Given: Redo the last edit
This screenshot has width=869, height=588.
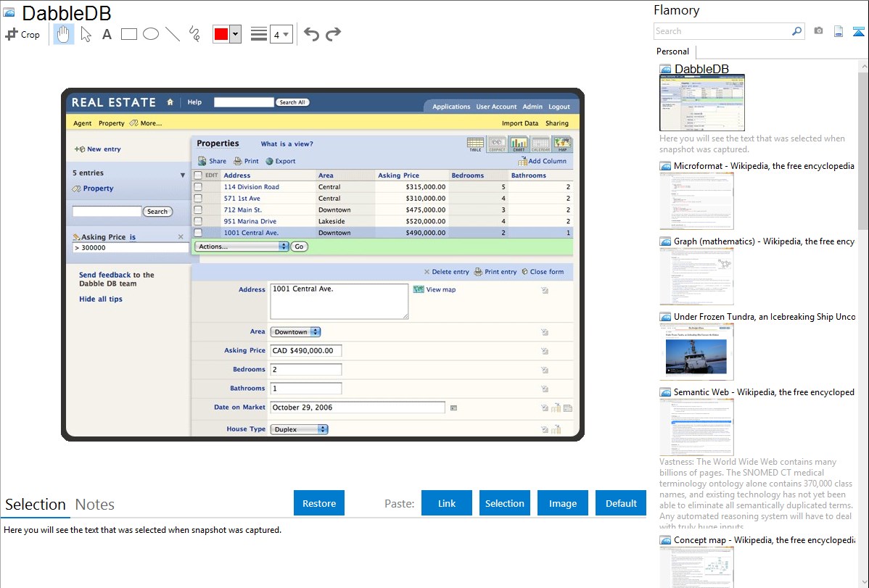Looking at the screenshot, I should [333, 34].
